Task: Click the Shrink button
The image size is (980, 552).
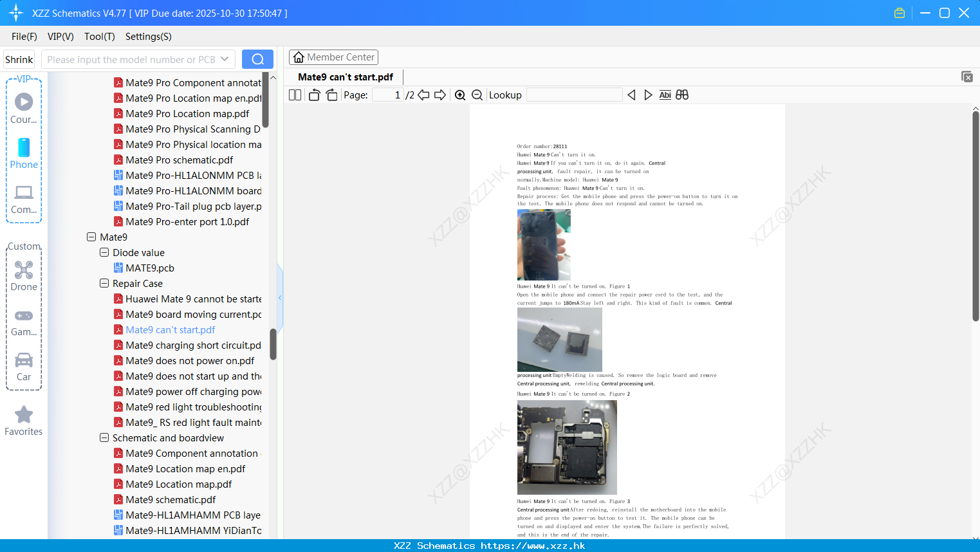Action: 19,59
